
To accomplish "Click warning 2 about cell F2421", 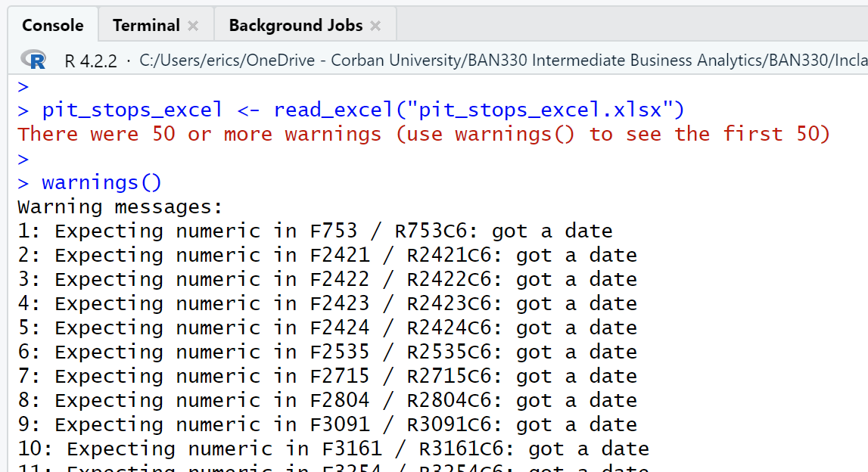I will [327, 255].
